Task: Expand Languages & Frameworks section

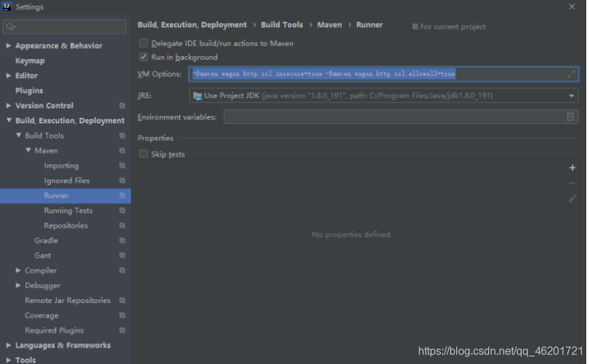Action: pyautogui.click(x=8, y=345)
